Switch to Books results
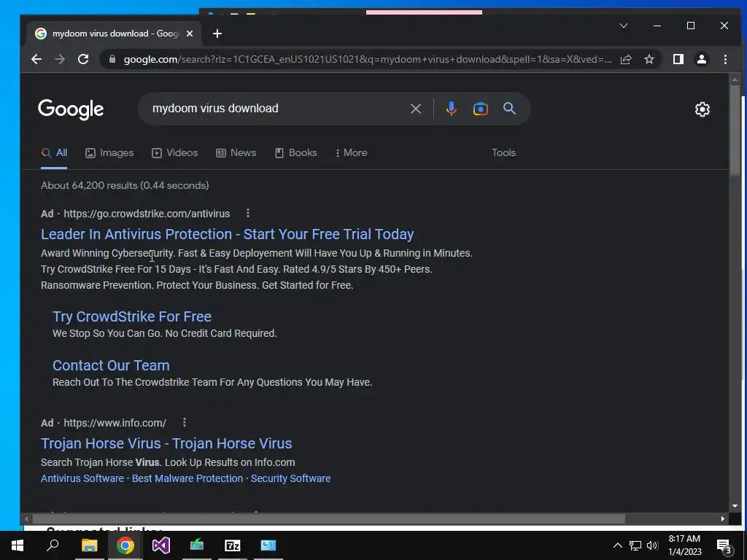Screen dimensions: 747x560 point(295,153)
